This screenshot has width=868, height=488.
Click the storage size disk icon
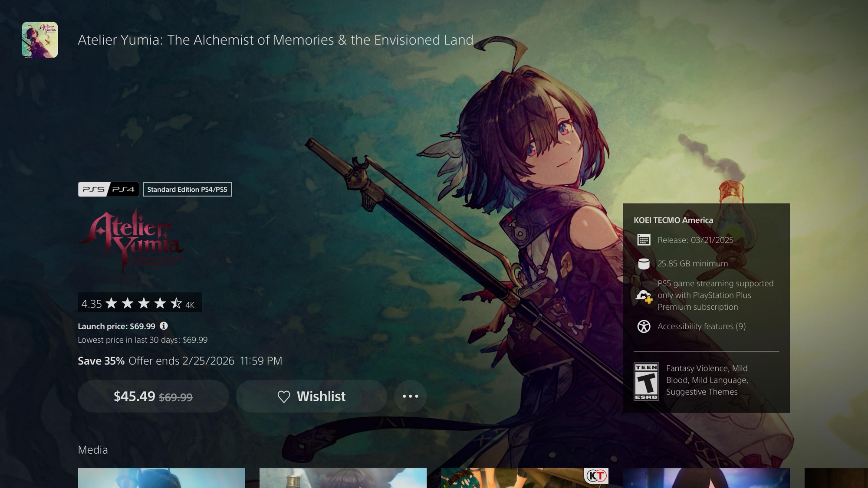(644, 264)
